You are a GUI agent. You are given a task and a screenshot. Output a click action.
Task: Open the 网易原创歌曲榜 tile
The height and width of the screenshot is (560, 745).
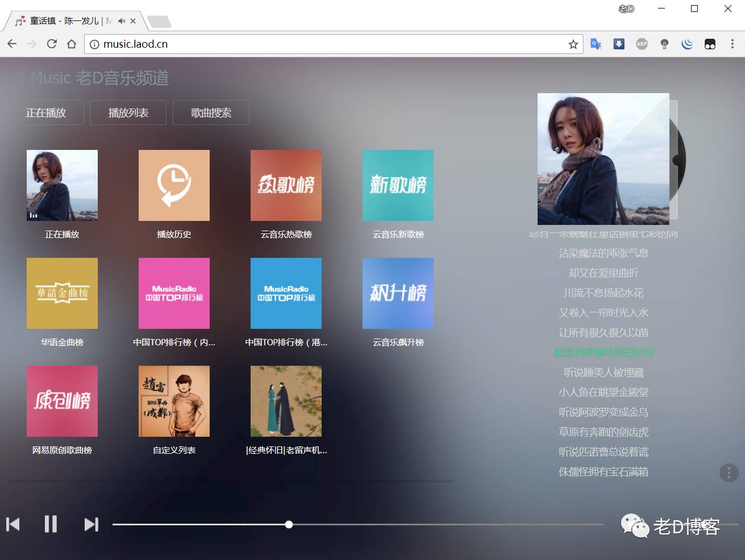pyautogui.click(x=62, y=401)
